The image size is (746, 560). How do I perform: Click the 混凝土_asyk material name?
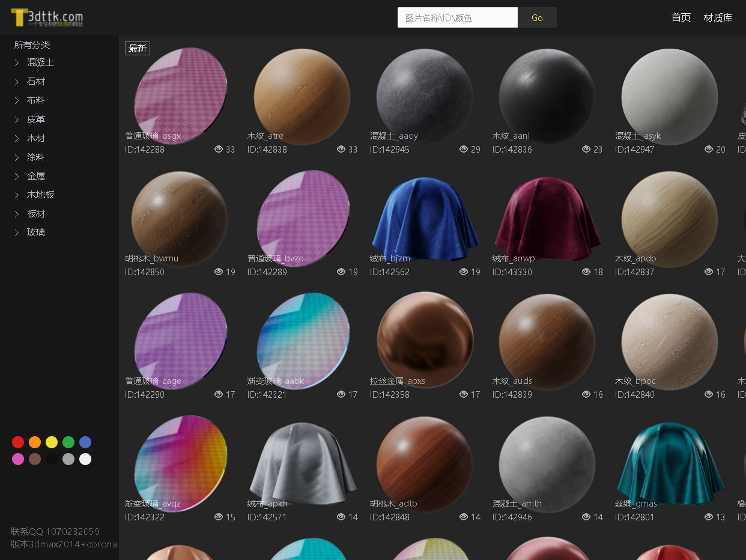pyautogui.click(x=638, y=136)
